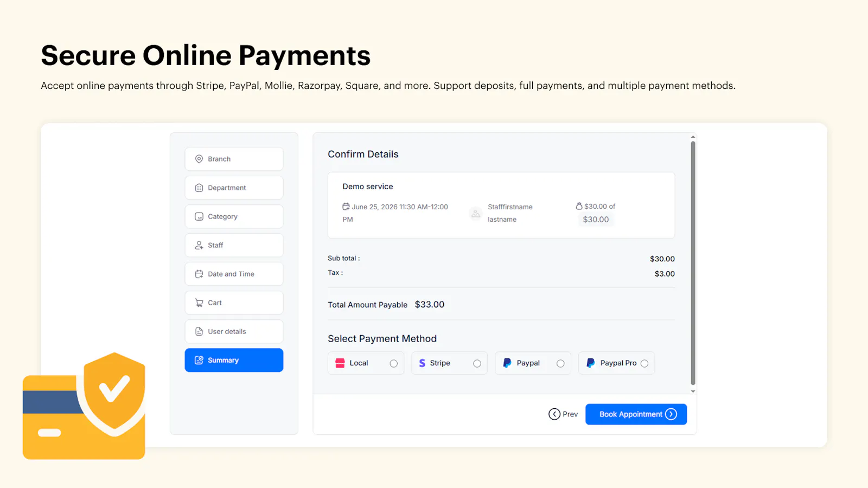Click the $33.00 total amount payable
The height and width of the screenshot is (488, 868).
[430, 305]
